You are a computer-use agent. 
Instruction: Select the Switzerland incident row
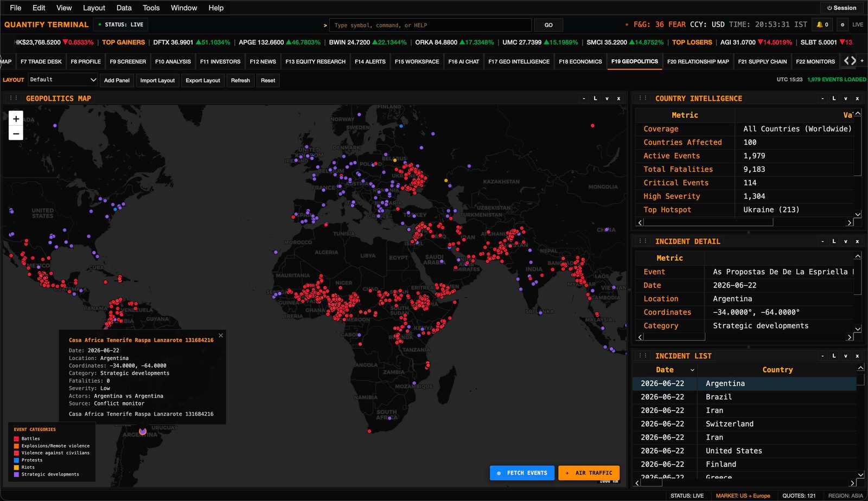click(x=744, y=424)
